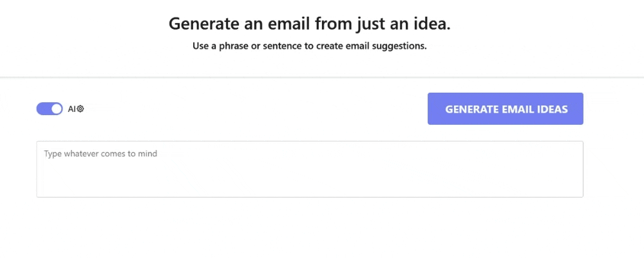Open AI configuration gear
Screen dimensions: 644x258
click(x=80, y=109)
